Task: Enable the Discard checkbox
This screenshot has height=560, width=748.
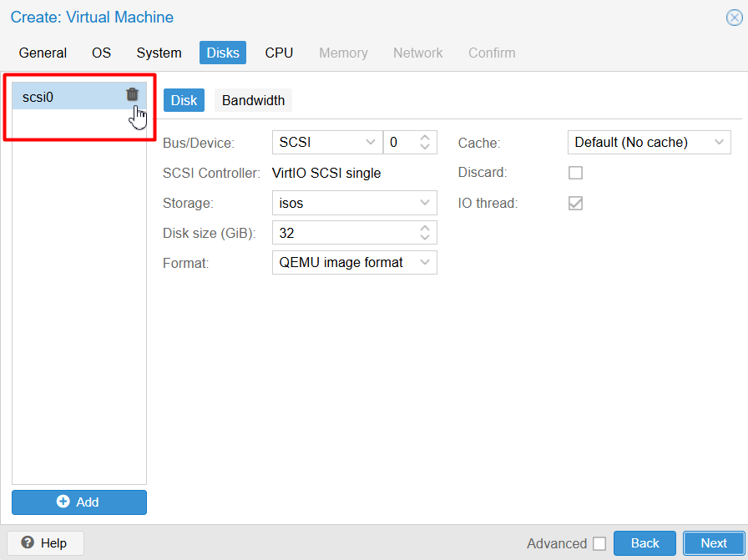Action: 575,173
